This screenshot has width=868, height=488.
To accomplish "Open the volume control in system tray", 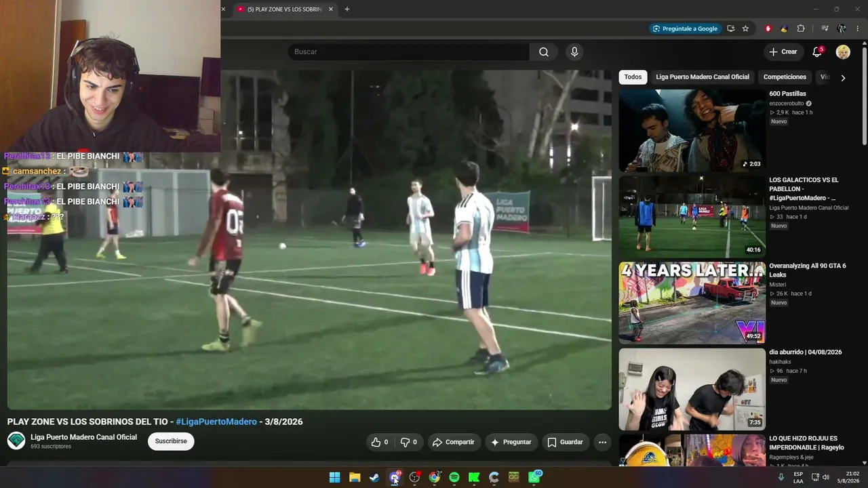I will coord(826,477).
